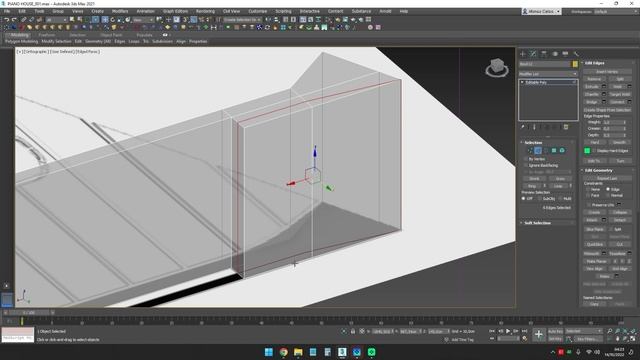Open Extrude settings box icon
The height and width of the screenshot is (360, 640).
pyautogui.click(x=604, y=87)
